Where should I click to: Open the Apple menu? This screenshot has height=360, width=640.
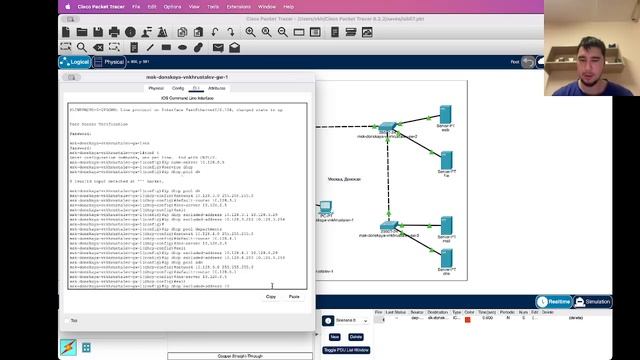tap(68, 7)
